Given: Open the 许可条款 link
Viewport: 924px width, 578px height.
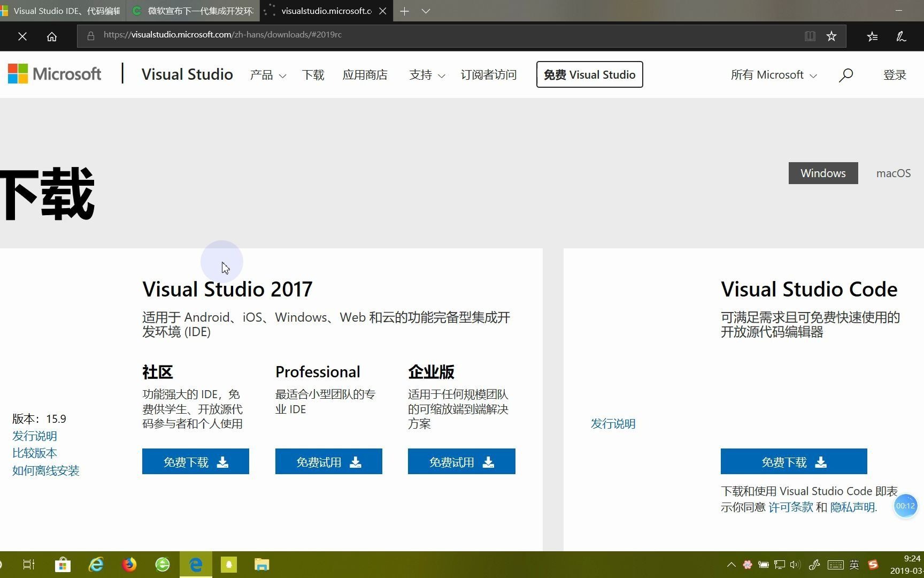Looking at the screenshot, I should (x=790, y=507).
